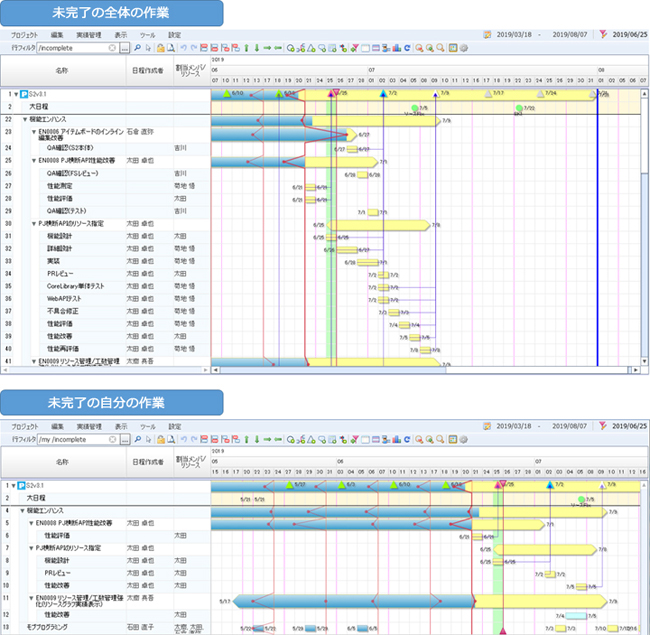Open the 実績管理 menu in top window
Image resolution: width=650 pixels, height=635 pixels.
(x=90, y=34)
